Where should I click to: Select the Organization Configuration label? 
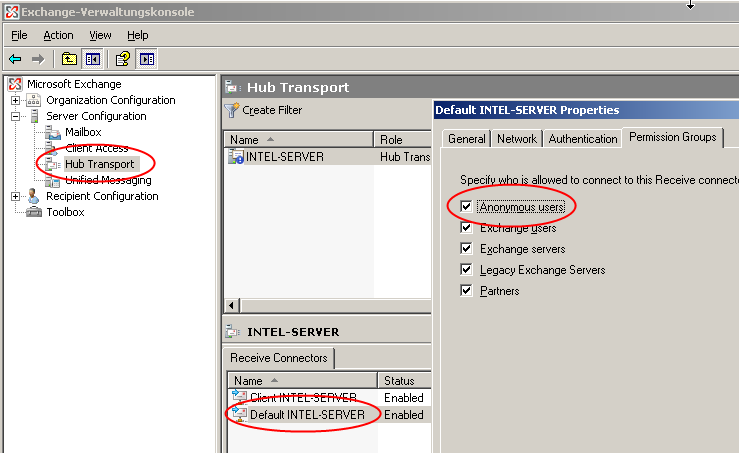point(111,100)
